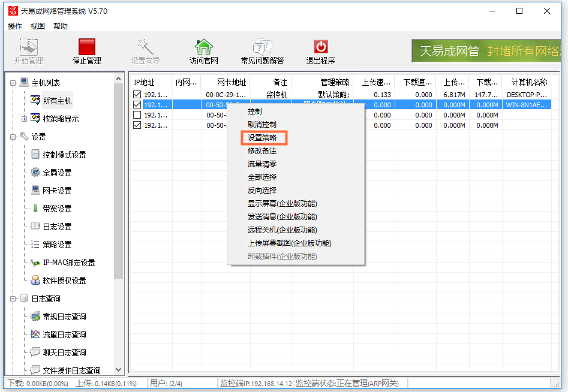The height and width of the screenshot is (392, 568).
Task: Click the 日志设置 book icon
Action: pos(35,226)
